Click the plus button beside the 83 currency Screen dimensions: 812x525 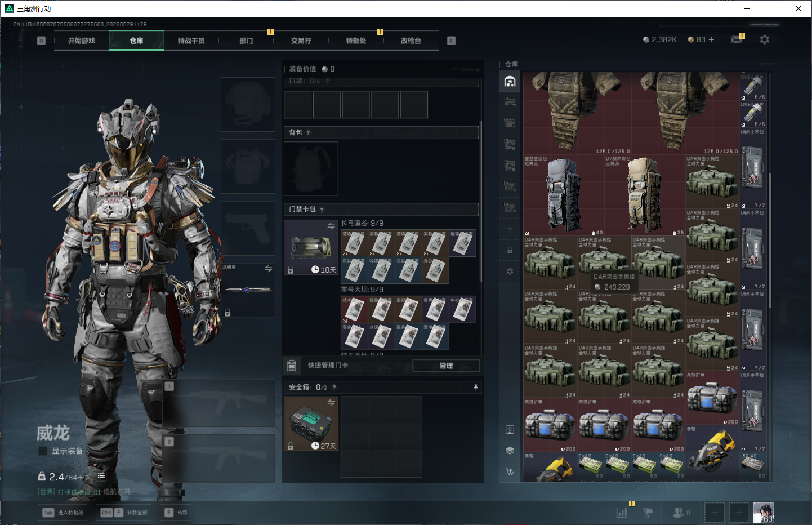(x=711, y=39)
